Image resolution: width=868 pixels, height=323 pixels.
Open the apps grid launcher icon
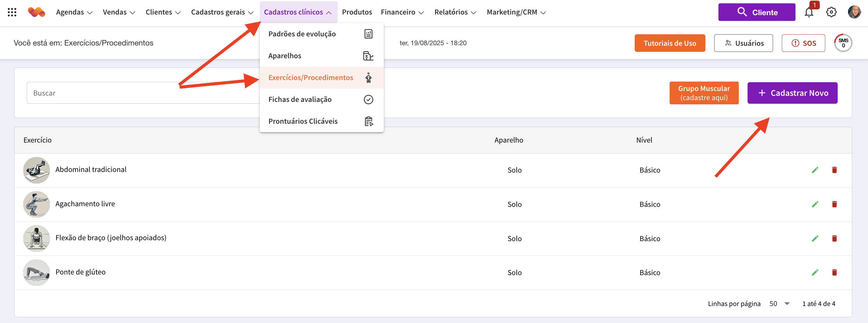click(12, 12)
